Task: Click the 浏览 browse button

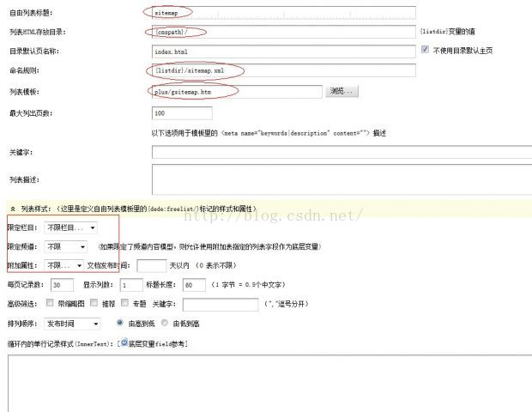Action: [342, 91]
